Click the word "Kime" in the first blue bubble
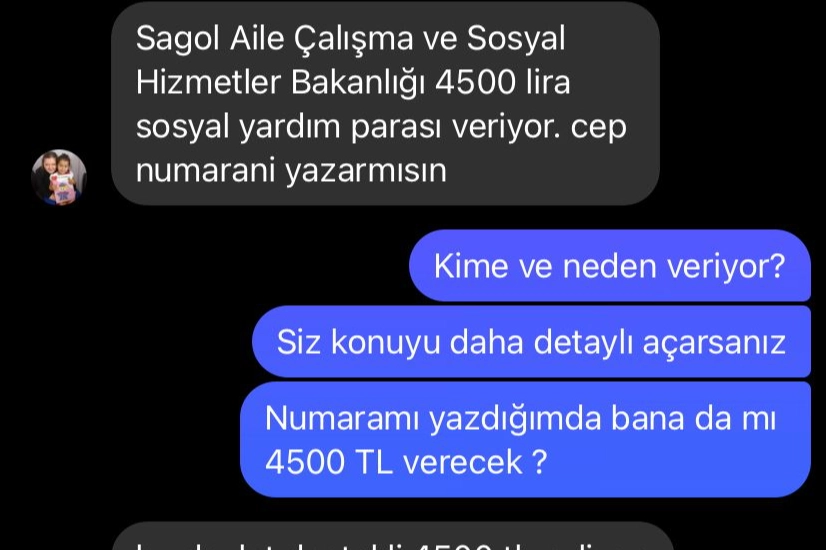 (x=470, y=266)
